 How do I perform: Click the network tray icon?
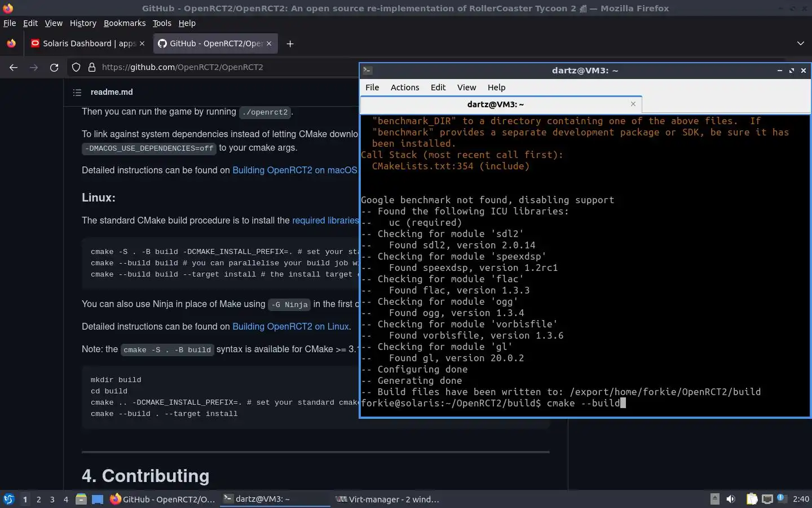(767, 499)
